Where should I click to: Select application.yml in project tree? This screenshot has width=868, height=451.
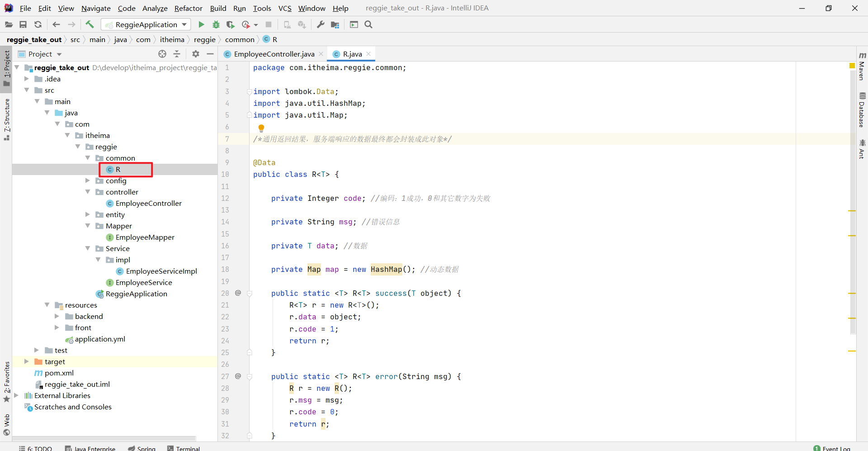(x=100, y=339)
